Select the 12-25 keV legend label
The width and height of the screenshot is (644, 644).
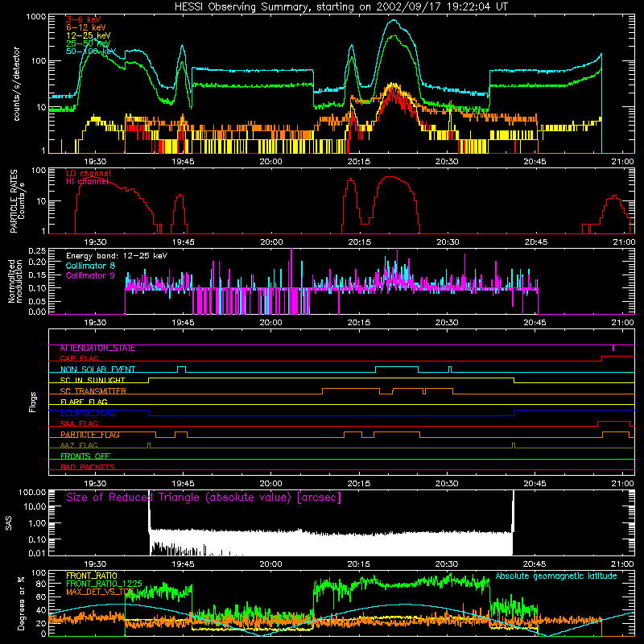89,35
